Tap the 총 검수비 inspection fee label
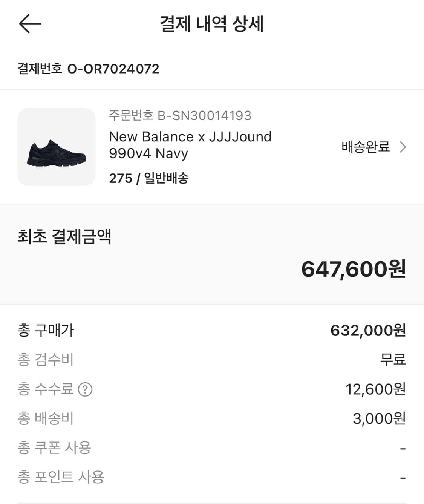This screenshot has width=424, height=504. [x=46, y=359]
